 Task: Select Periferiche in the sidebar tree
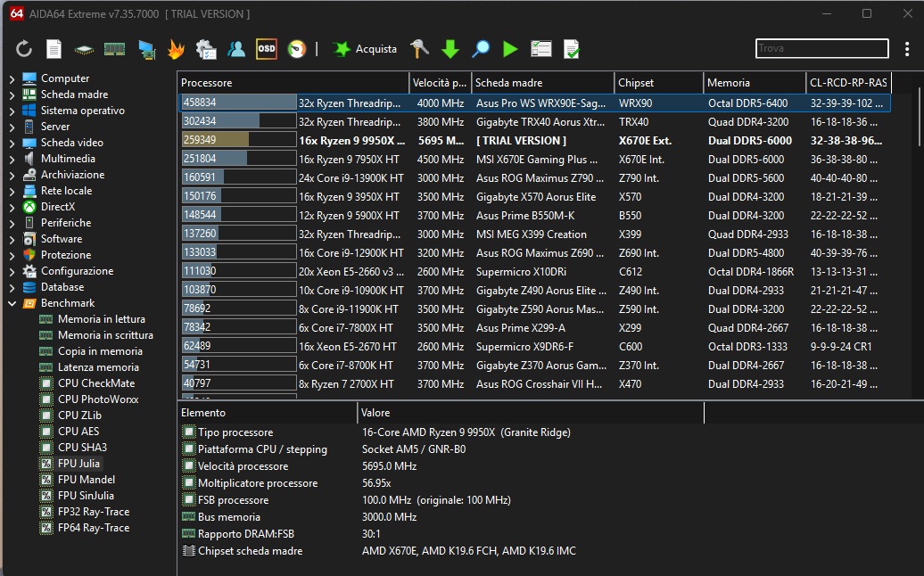click(x=66, y=223)
